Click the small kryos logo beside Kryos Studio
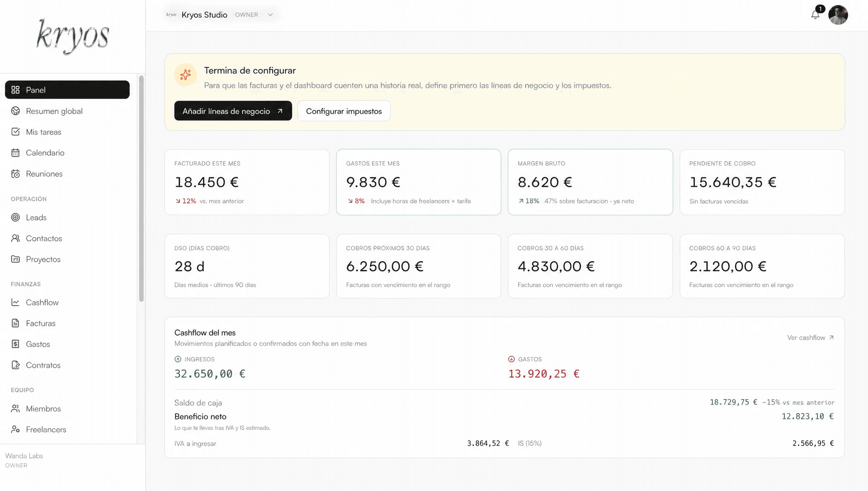 (171, 15)
